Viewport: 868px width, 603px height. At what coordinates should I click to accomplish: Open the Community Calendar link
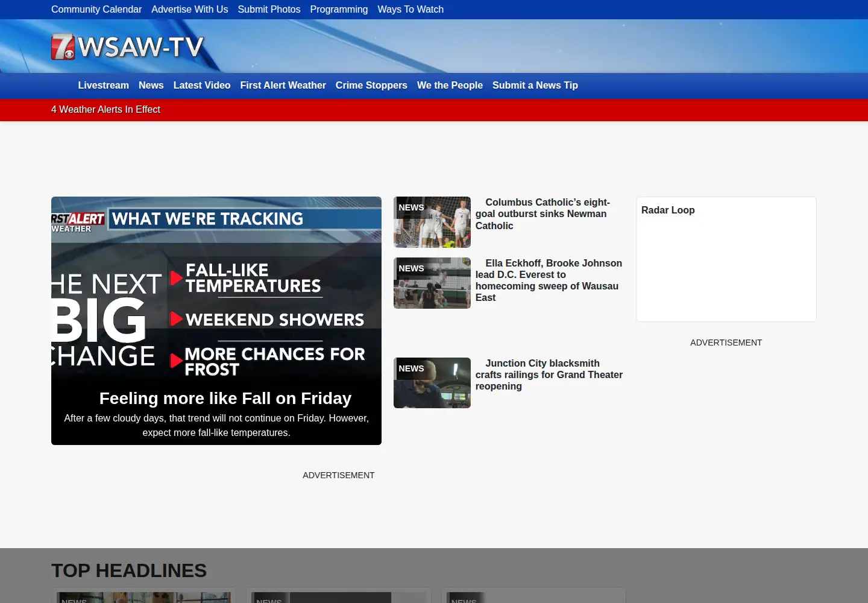(x=96, y=10)
